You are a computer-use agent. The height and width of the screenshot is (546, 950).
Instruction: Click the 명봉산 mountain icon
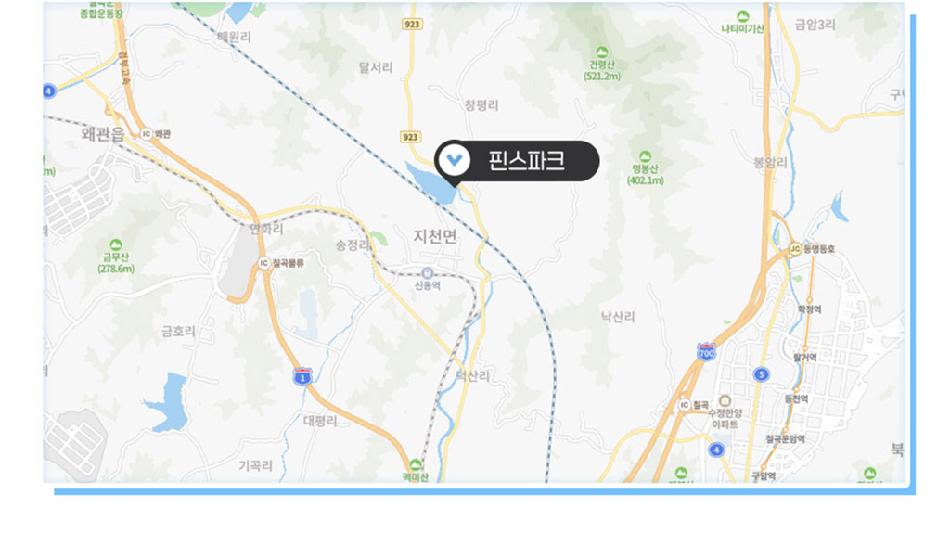click(x=645, y=157)
